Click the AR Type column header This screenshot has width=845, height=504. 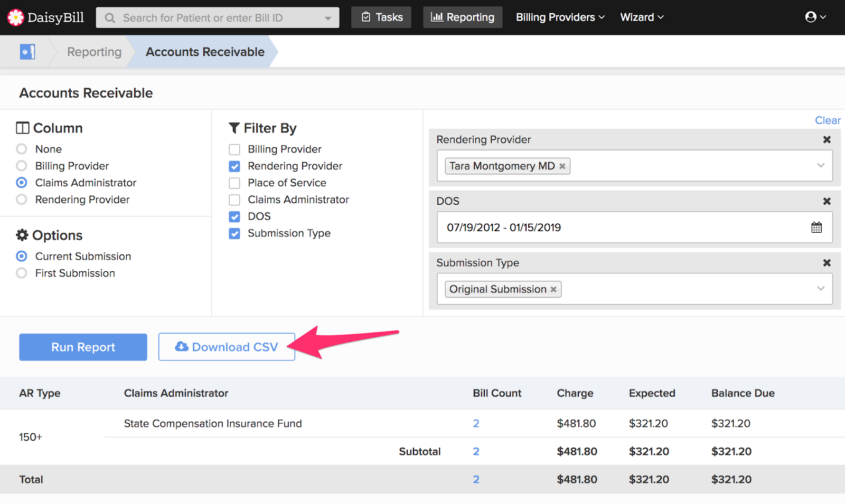(x=40, y=393)
